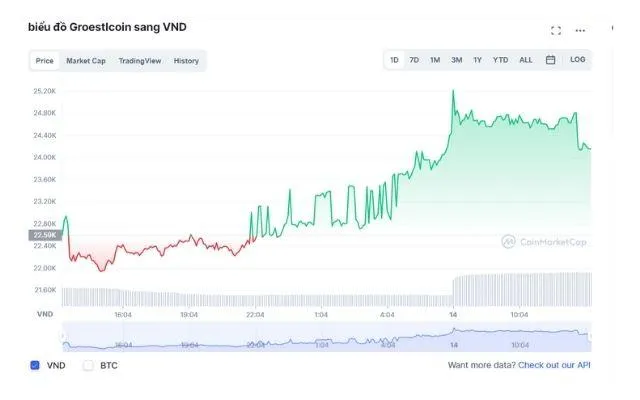Enable the BTC currency checkbox
The image size is (640, 400).
click(x=88, y=366)
